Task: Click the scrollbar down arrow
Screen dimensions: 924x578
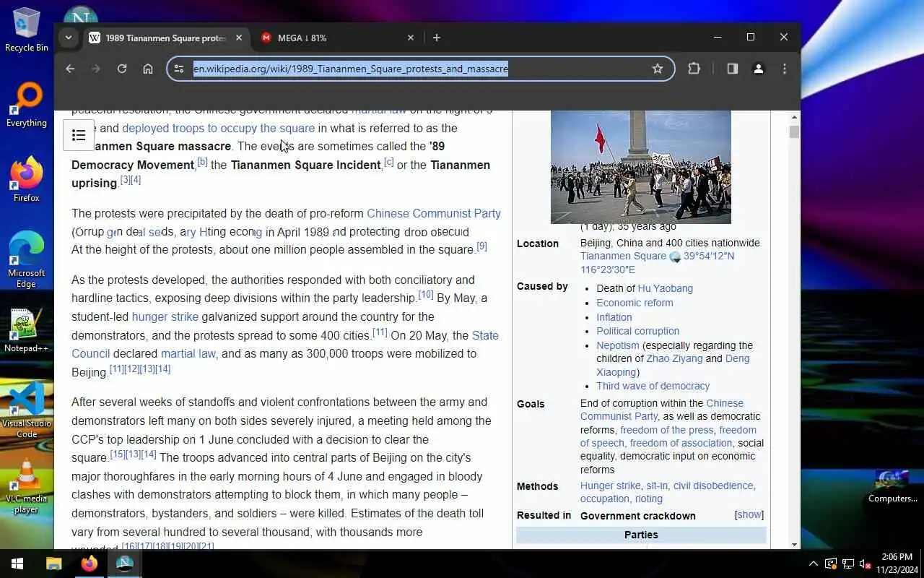Action: point(794,544)
